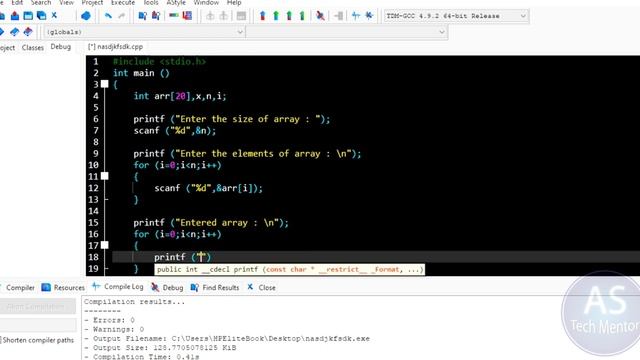Click the blue X Close file toolbar icon
Viewport: 640px width, 360px height.
pyautogui.click(x=54, y=16)
